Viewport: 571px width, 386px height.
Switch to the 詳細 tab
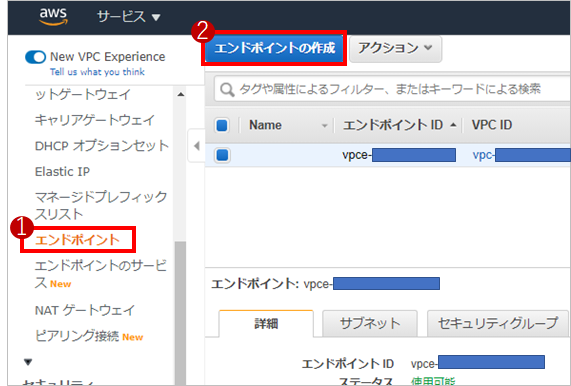click(x=266, y=323)
